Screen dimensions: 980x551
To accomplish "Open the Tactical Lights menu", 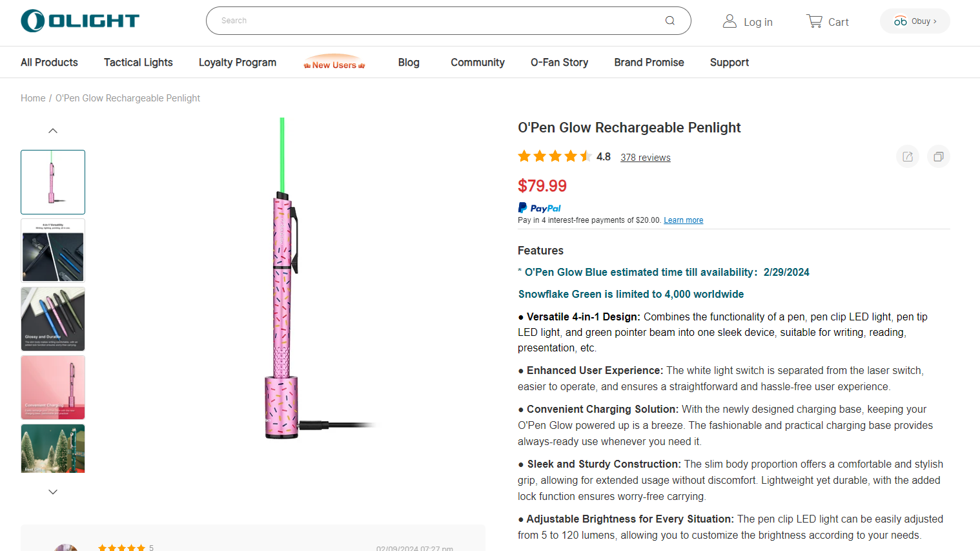I will [138, 62].
